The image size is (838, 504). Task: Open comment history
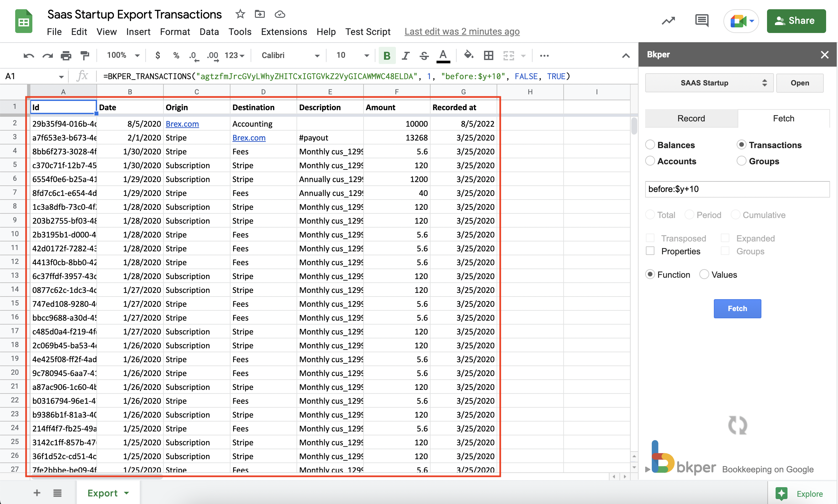point(701,21)
